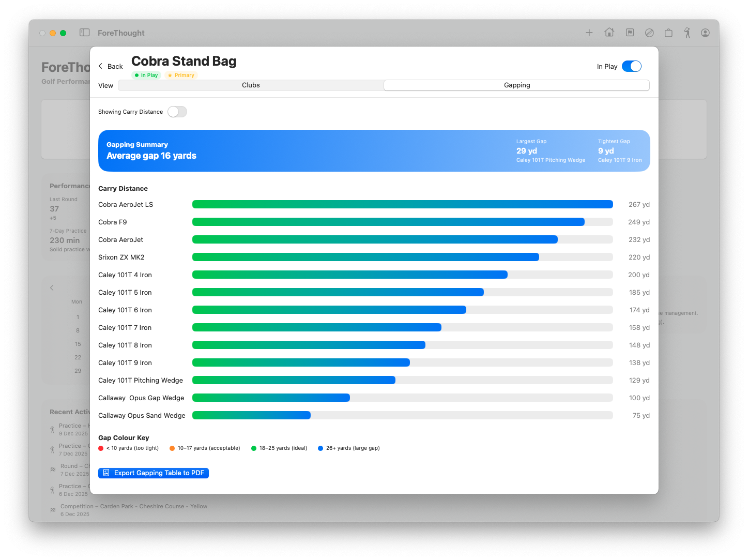Click the 230 min practice stat
Screen dimensions: 748x560
[x=65, y=240]
